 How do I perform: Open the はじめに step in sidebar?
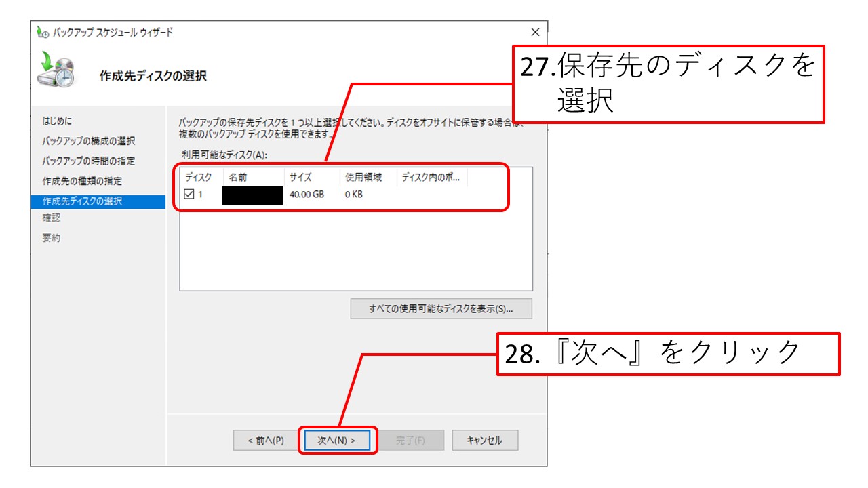[57, 121]
